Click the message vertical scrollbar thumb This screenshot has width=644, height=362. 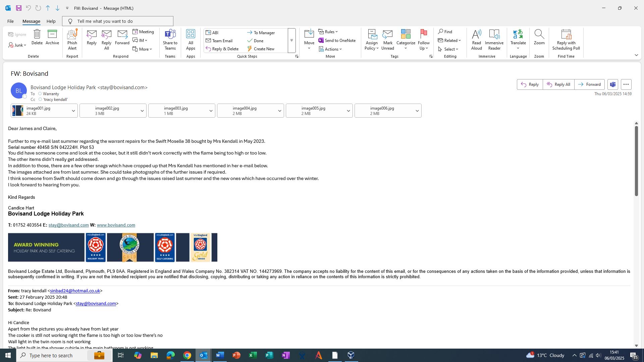tap(636, 161)
